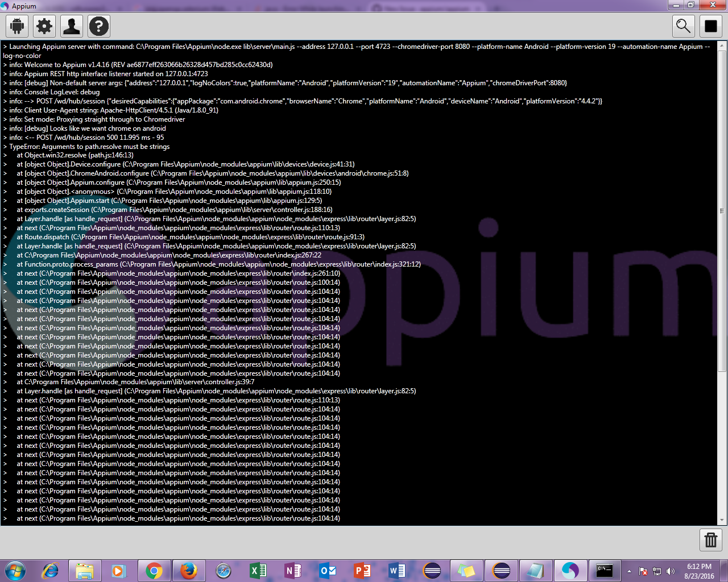Screen dimensions: 728x582
Task: Open the Command Prompt taskbar window
Action: pos(605,571)
